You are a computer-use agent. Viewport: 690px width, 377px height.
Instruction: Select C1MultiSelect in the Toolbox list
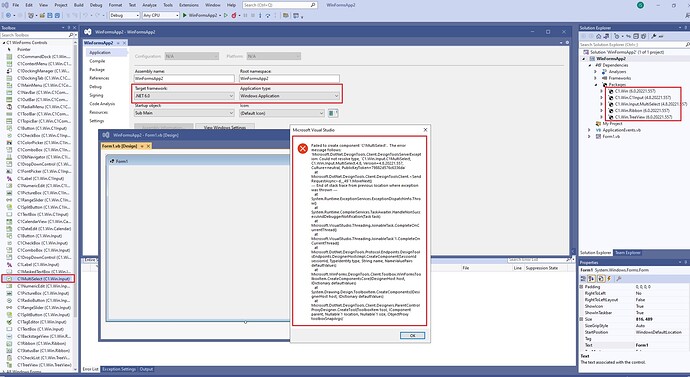(38, 278)
